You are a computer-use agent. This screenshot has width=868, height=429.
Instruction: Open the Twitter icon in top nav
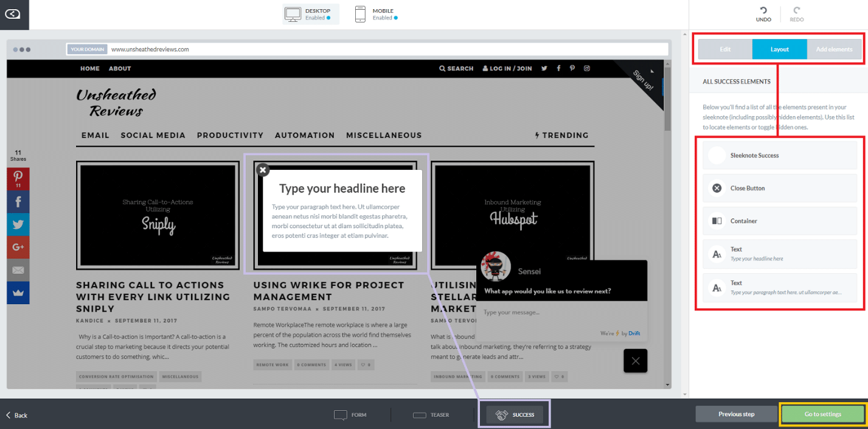click(x=544, y=69)
